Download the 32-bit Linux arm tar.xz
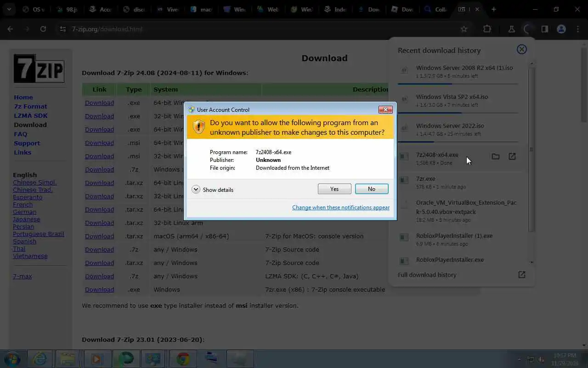588x368 pixels. pyautogui.click(x=99, y=223)
